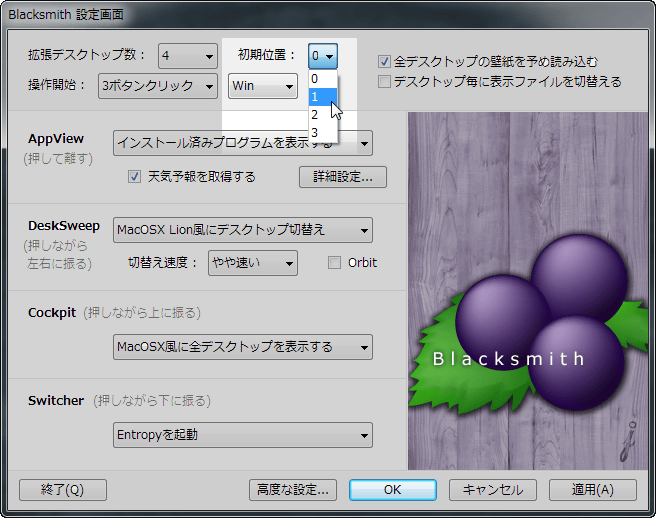
Task: Open the 拡張デスクトップ数 dropdown showing 4
Action: point(188,56)
